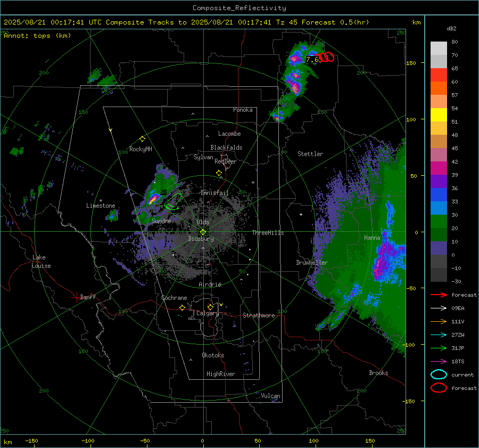Click the cyan 27ZW arrow legend icon

(439, 335)
